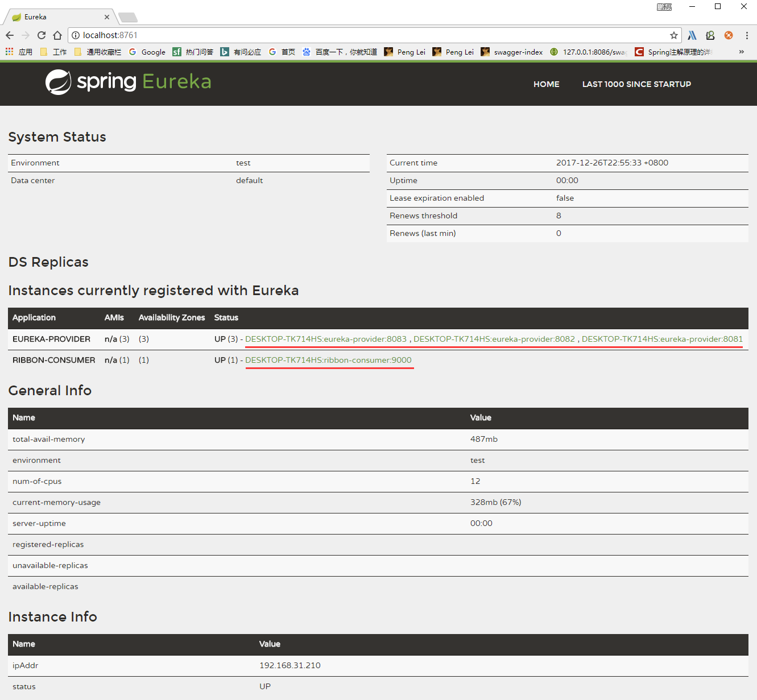Click the input method indicator in title bar

(x=664, y=7)
